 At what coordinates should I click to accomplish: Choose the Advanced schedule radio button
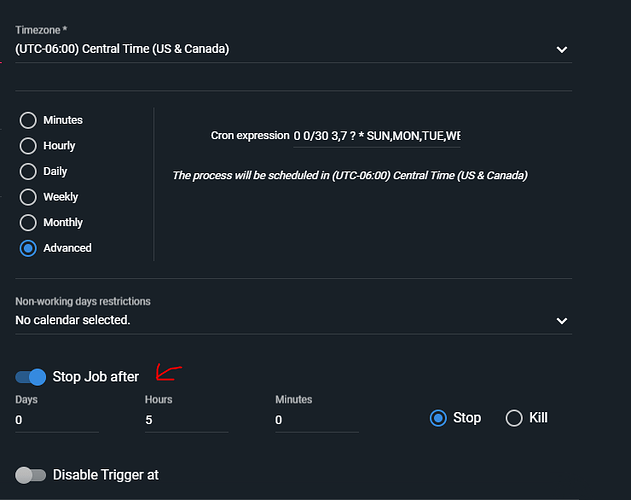[28, 248]
